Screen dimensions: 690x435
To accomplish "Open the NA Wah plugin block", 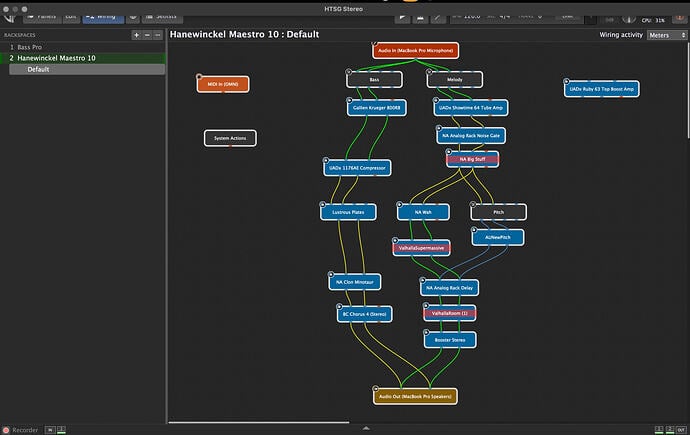I will coord(423,212).
